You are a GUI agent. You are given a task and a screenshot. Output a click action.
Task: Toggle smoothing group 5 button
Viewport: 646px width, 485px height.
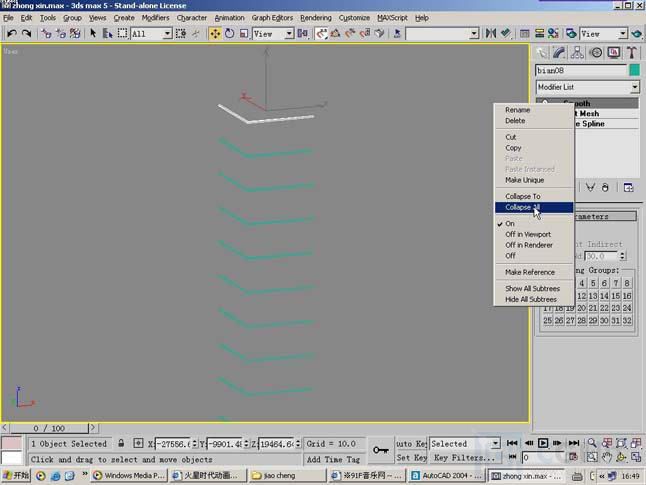click(x=593, y=284)
